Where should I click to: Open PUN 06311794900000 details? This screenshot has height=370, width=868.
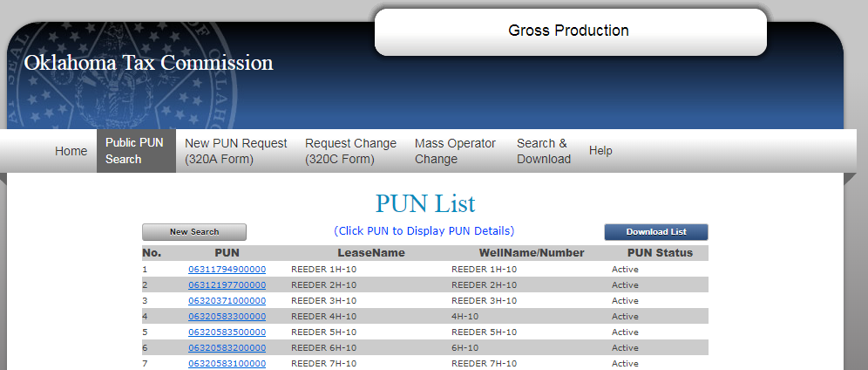coord(227,270)
